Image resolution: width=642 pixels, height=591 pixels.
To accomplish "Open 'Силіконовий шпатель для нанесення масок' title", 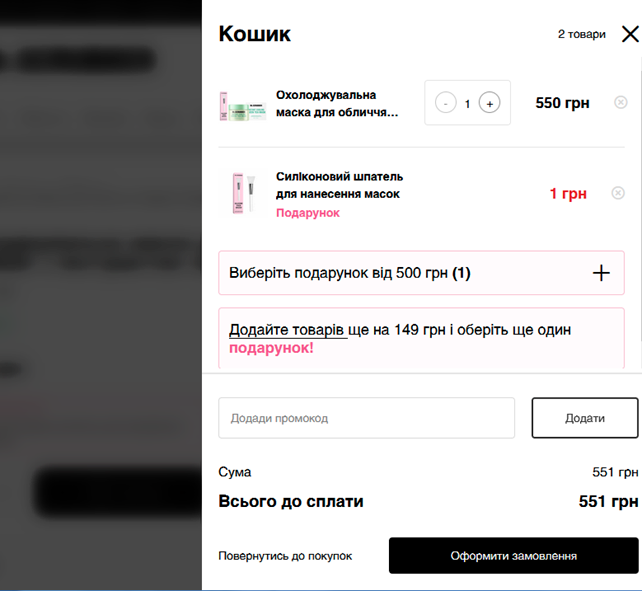I will [x=339, y=185].
